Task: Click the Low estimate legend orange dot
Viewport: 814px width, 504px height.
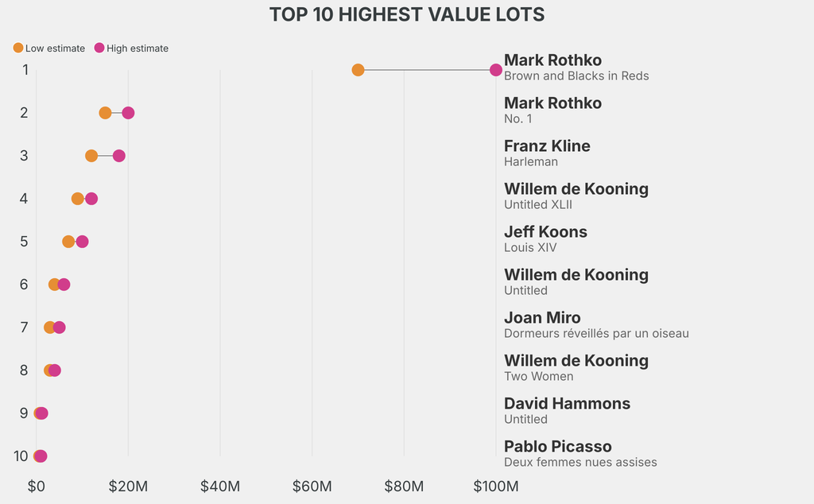Action: 18,48
